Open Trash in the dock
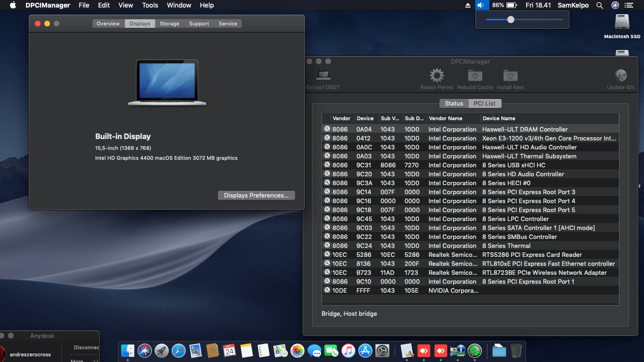644x362 pixels. [x=516, y=350]
